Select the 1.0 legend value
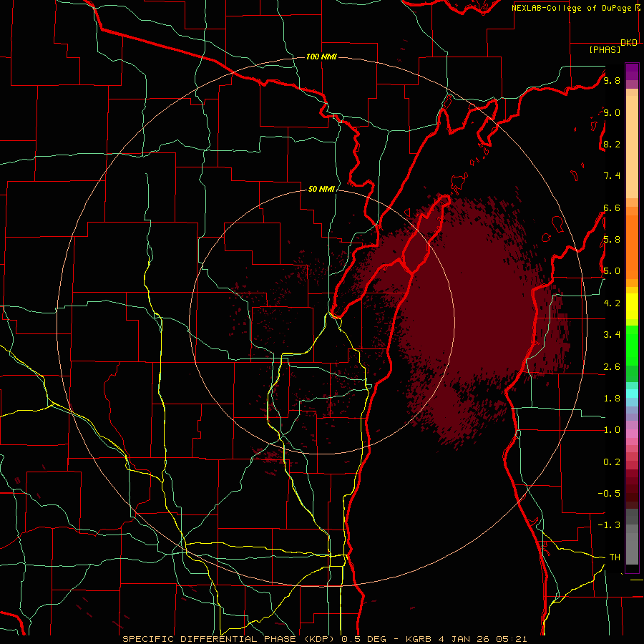 612,430
